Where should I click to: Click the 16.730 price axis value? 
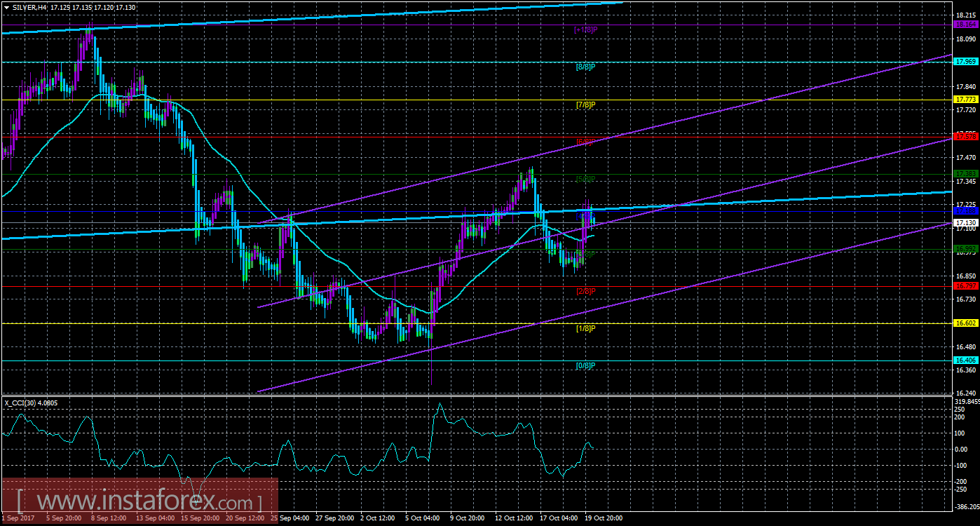coord(966,299)
